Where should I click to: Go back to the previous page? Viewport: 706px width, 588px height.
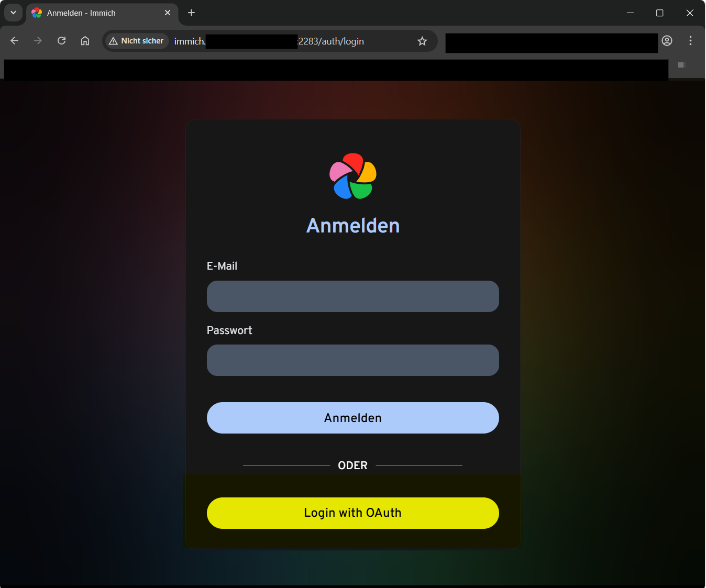[15, 41]
